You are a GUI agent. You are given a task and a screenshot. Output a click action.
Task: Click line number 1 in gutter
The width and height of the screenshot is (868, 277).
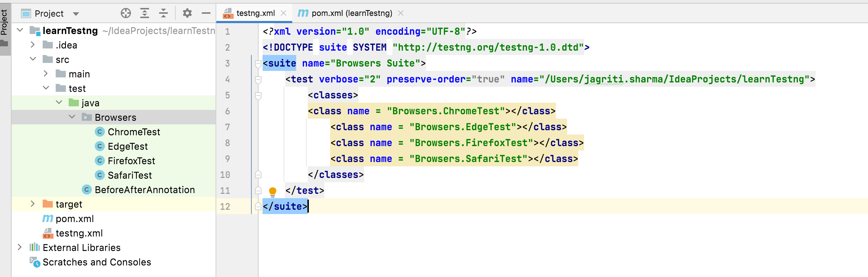[x=227, y=32]
